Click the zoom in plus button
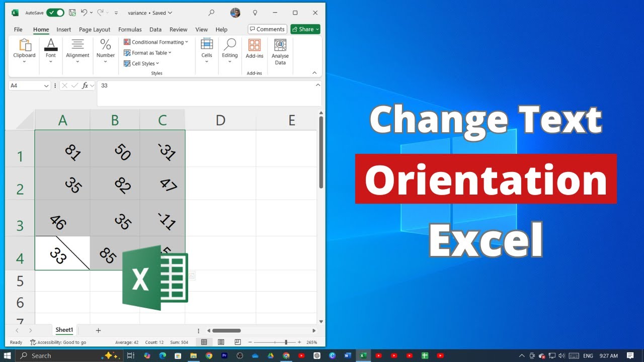Viewport: 644px width, 362px height. point(299,342)
